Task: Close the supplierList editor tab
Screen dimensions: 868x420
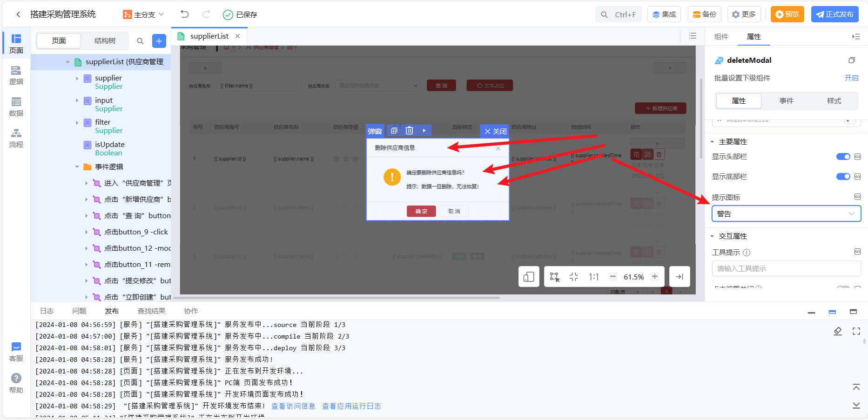Action: click(x=238, y=36)
